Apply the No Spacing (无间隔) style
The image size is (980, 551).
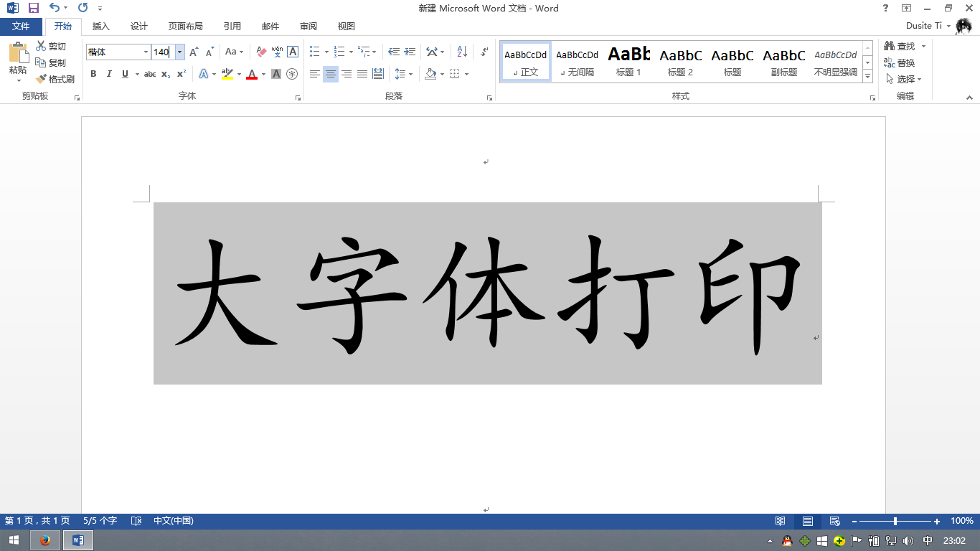point(577,61)
